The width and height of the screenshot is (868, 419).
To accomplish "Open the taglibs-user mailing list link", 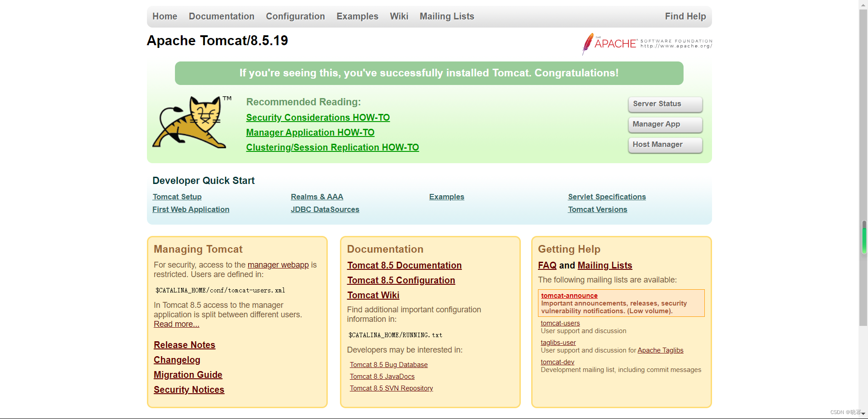I will pyautogui.click(x=558, y=343).
